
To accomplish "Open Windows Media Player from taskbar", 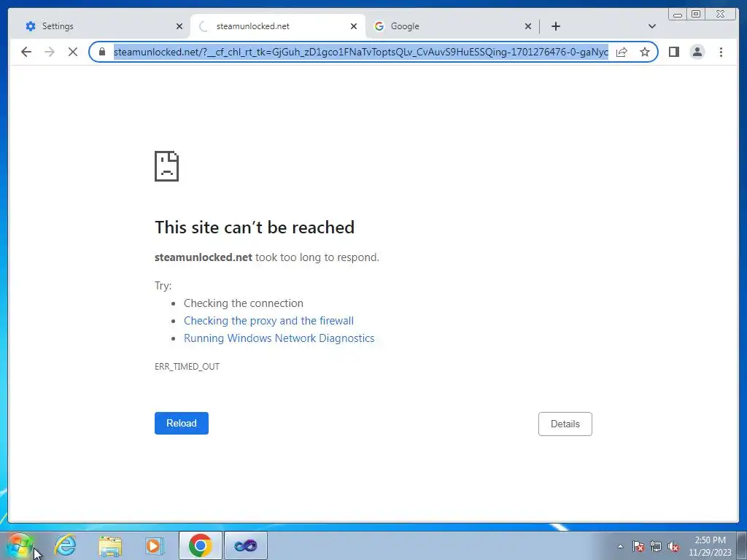I will [155, 545].
